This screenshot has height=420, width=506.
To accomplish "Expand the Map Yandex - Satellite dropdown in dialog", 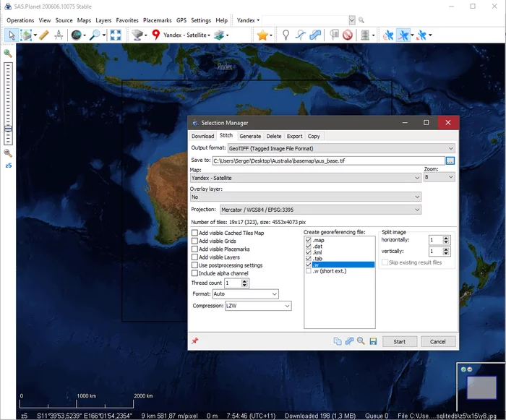I will tap(305, 178).
